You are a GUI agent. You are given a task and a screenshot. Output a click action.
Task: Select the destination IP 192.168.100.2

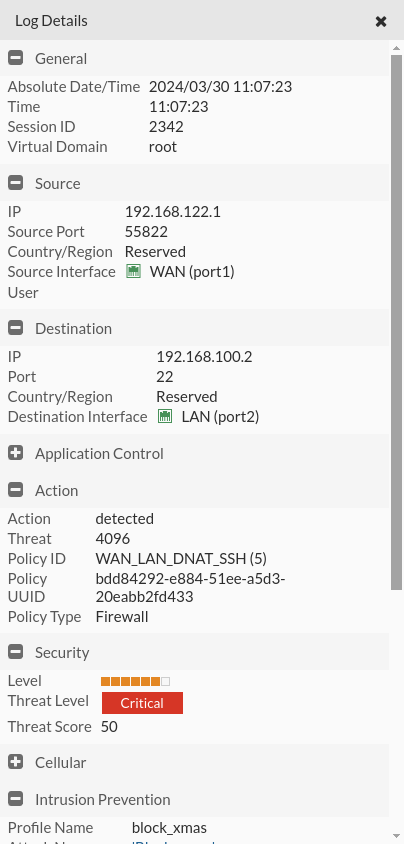[x=204, y=356]
